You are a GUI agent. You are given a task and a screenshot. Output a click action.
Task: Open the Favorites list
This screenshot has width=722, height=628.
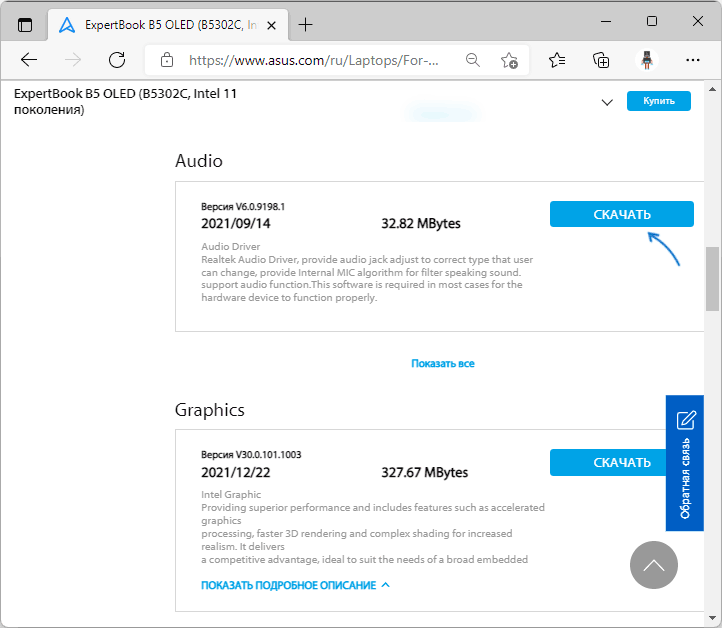pyautogui.click(x=557, y=60)
